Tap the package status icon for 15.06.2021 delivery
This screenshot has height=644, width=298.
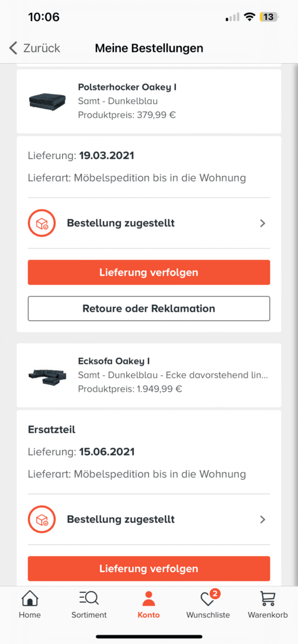point(41,519)
